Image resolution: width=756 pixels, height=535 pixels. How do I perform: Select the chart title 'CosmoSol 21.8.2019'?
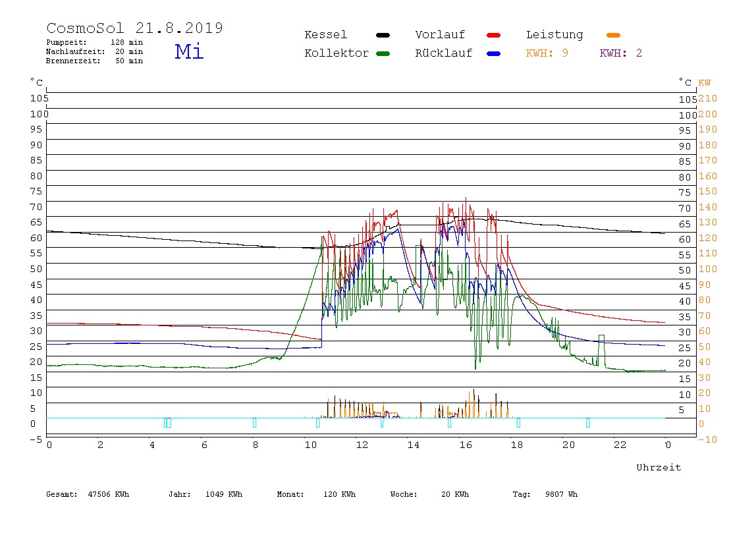[x=134, y=28]
